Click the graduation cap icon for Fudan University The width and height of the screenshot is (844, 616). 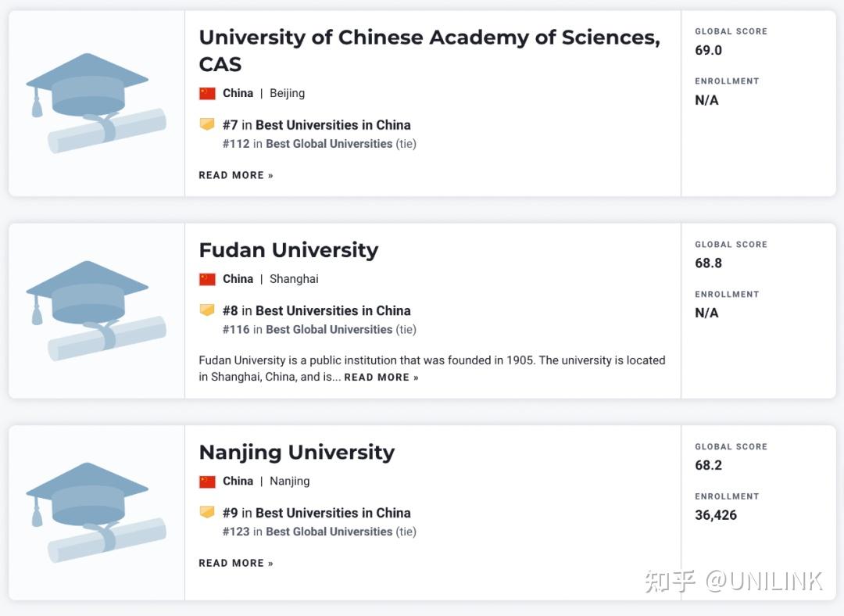tap(96, 310)
